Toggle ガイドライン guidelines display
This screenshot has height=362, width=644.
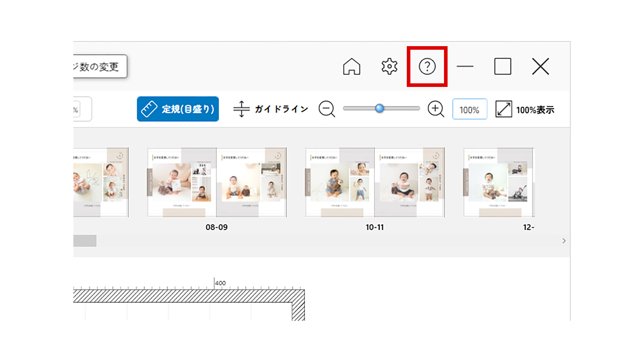(x=270, y=109)
